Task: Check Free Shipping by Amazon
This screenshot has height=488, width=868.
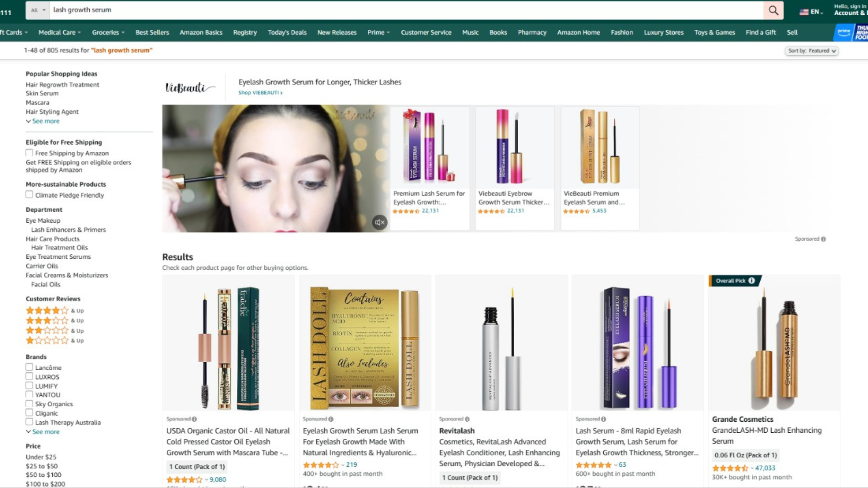Action: (x=29, y=153)
